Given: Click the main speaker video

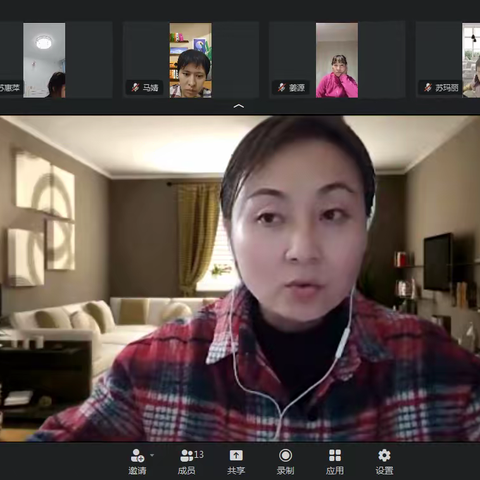Looking at the screenshot, I should pyautogui.click(x=240, y=279).
